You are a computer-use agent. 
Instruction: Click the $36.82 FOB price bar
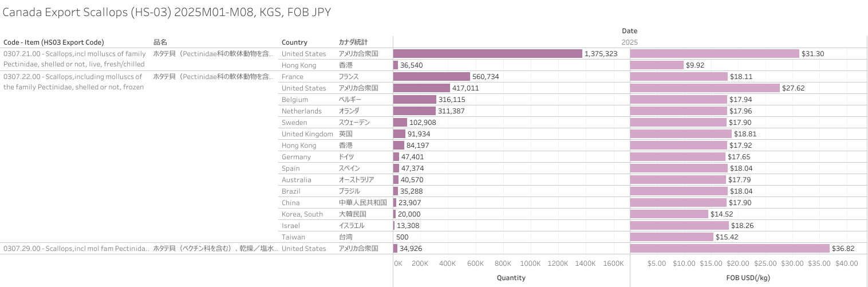pos(729,249)
